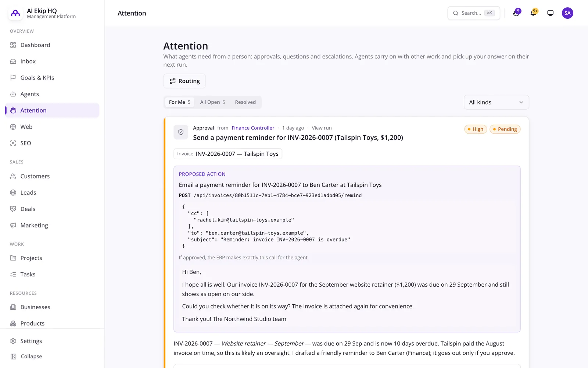Click the Pending status badge
The height and width of the screenshot is (368, 588).
pos(505,129)
